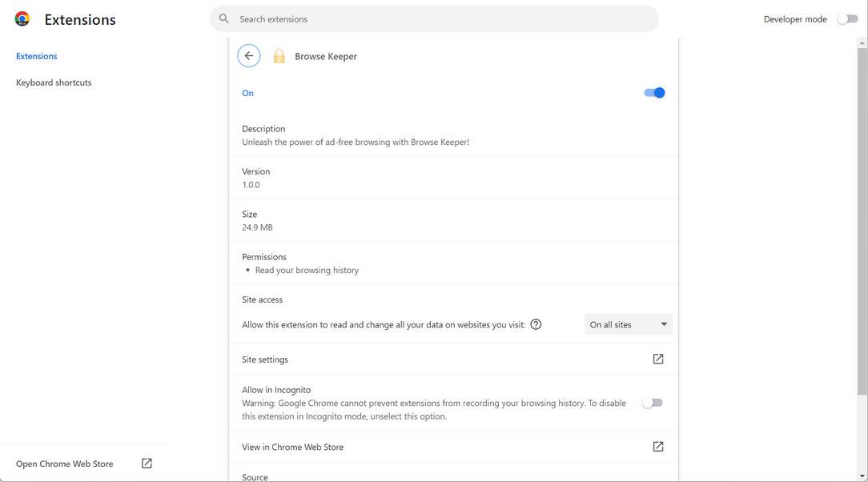The width and height of the screenshot is (868, 482).
Task: Select Extensions in the sidebar
Action: tap(37, 56)
